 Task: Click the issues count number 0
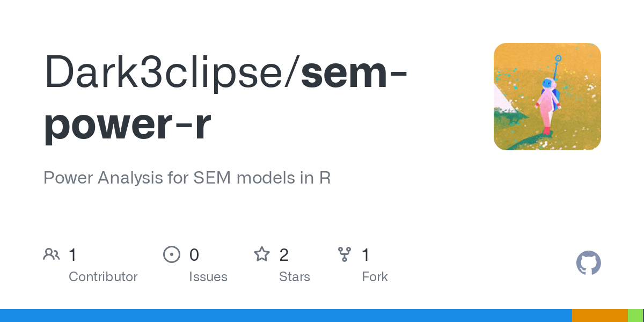pos(194,255)
